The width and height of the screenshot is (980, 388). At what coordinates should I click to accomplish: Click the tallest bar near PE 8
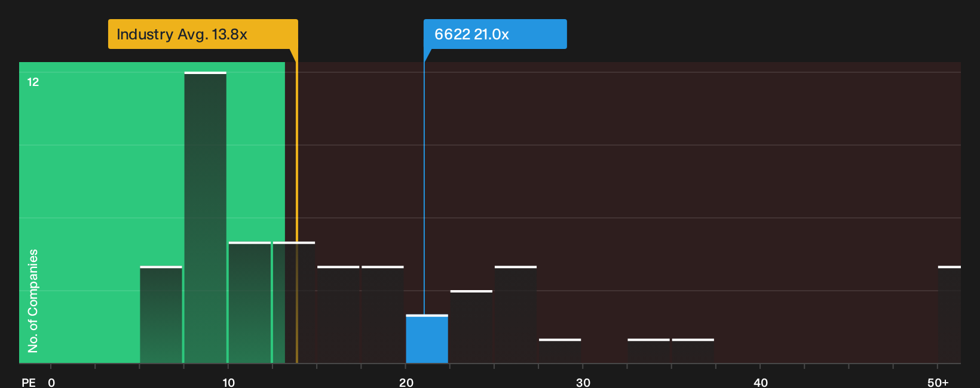tap(205, 218)
